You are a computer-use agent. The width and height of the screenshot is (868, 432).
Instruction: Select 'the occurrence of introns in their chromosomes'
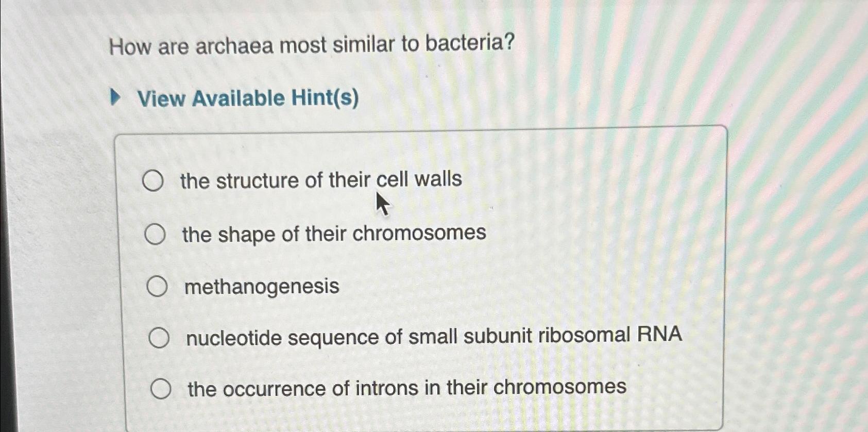pyautogui.click(x=161, y=388)
